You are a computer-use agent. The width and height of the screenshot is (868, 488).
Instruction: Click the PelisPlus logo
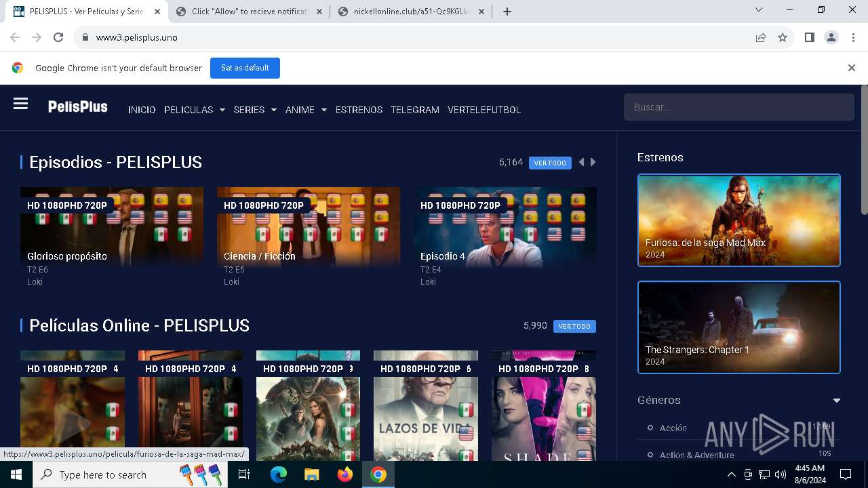[x=77, y=106]
